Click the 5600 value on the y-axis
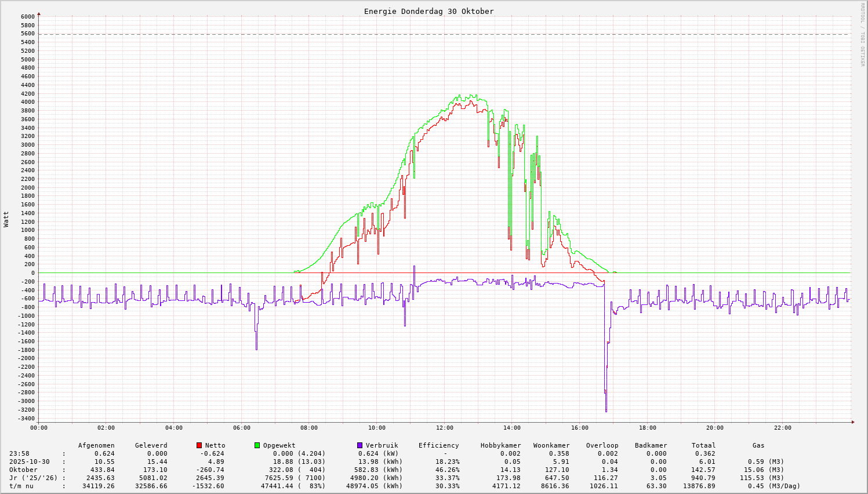This screenshot has height=494, width=868. pos(28,34)
